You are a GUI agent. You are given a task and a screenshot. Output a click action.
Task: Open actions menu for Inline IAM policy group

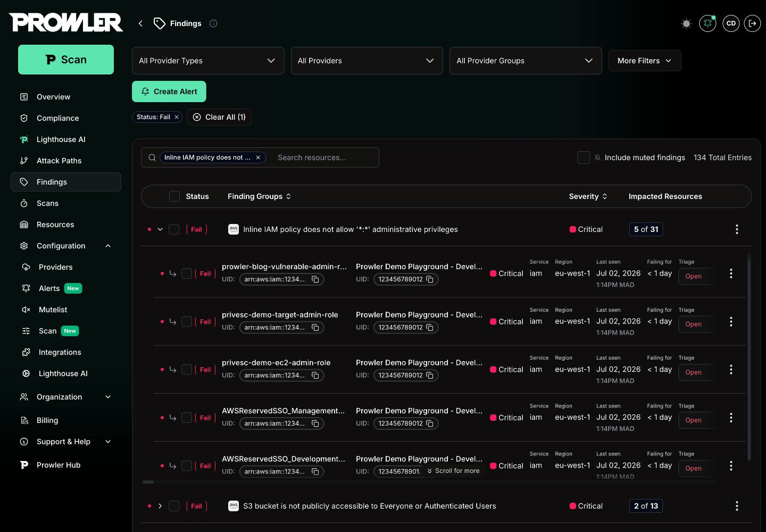(x=737, y=229)
